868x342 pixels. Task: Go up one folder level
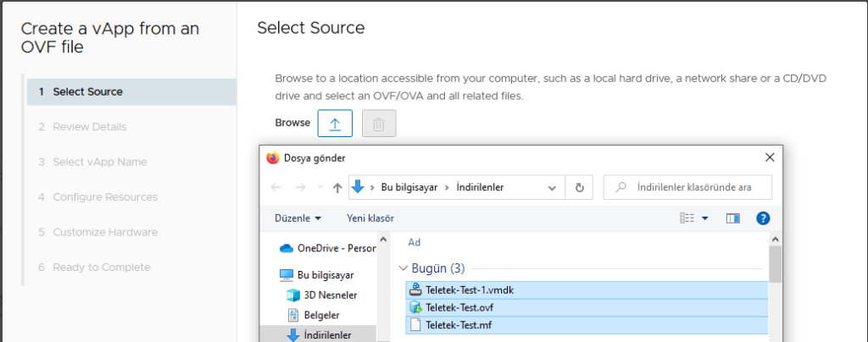pyautogui.click(x=337, y=187)
